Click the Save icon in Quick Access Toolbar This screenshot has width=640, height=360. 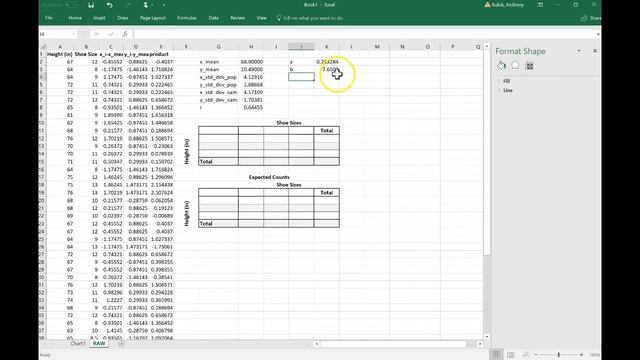pyautogui.click(x=91, y=5)
